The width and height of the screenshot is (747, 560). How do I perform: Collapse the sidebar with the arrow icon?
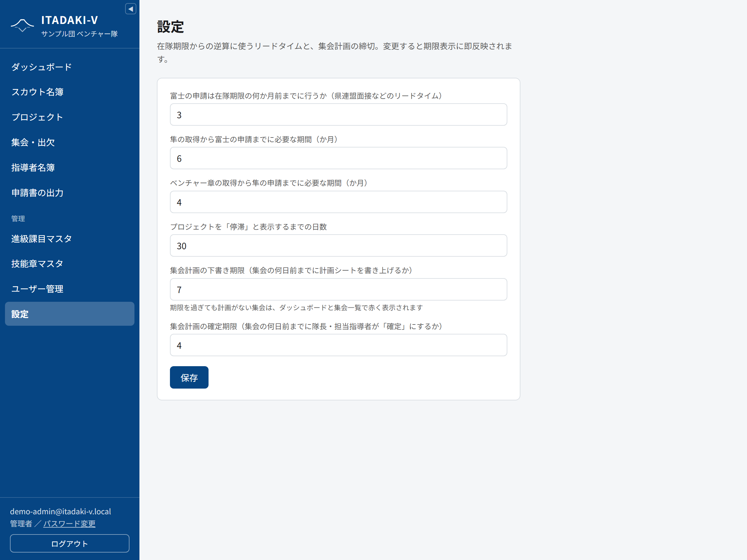point(131,9)
